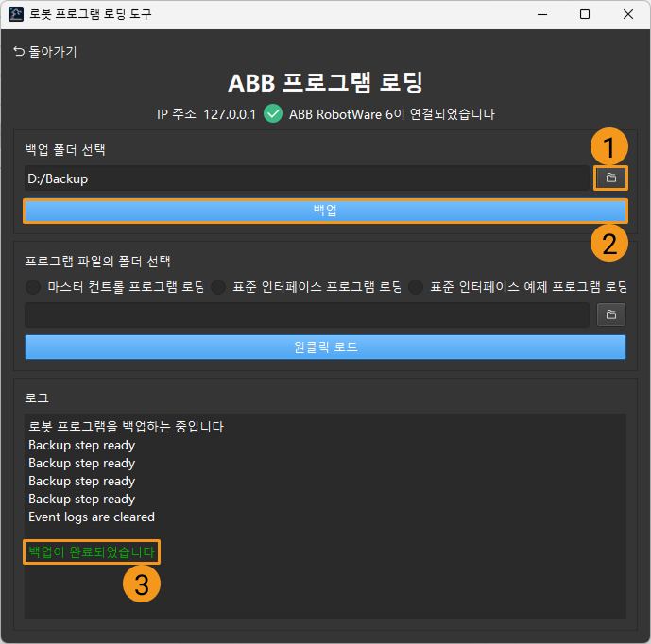The image size is (651, 644).
Task: Start backup with the 백업 button
Action: point(325,211)
